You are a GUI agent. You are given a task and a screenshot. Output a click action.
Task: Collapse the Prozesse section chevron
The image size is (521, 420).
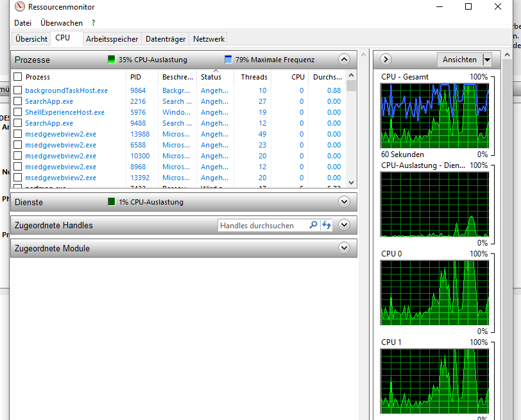[x=344, y=60]
